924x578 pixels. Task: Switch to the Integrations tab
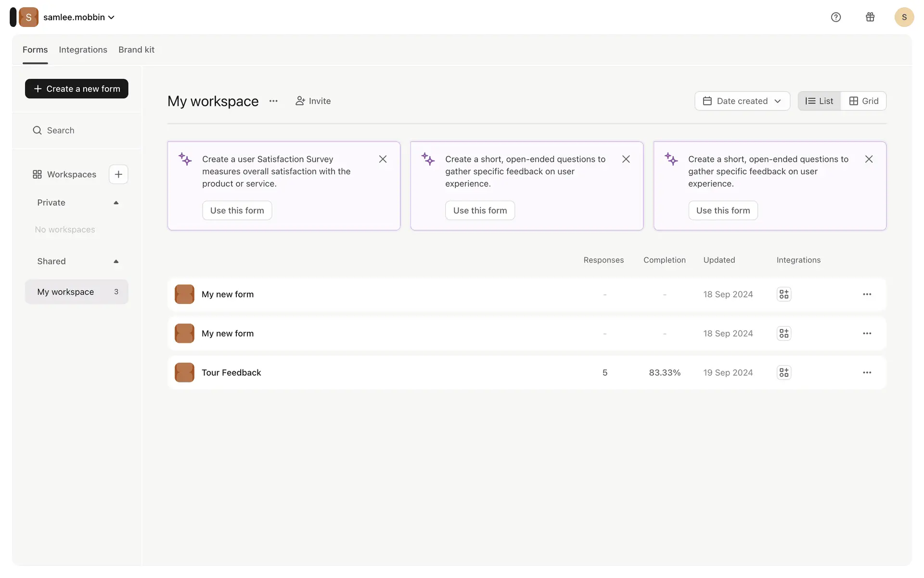(x=83, y=50)
